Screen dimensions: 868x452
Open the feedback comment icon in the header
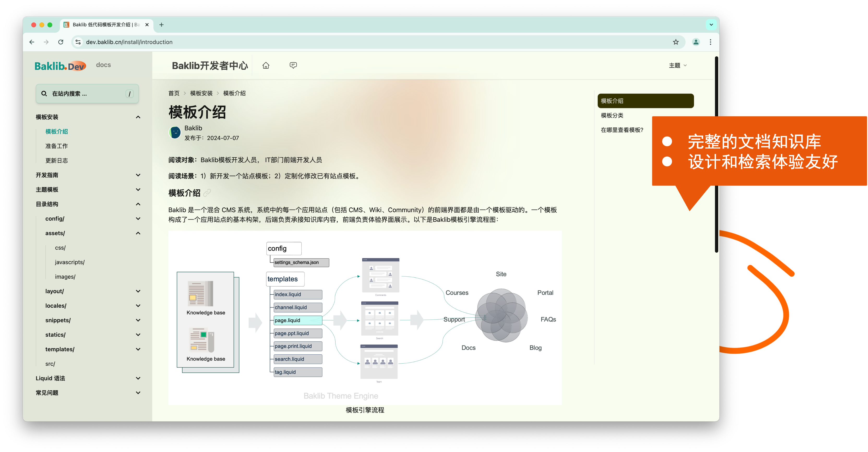(293, 65)
